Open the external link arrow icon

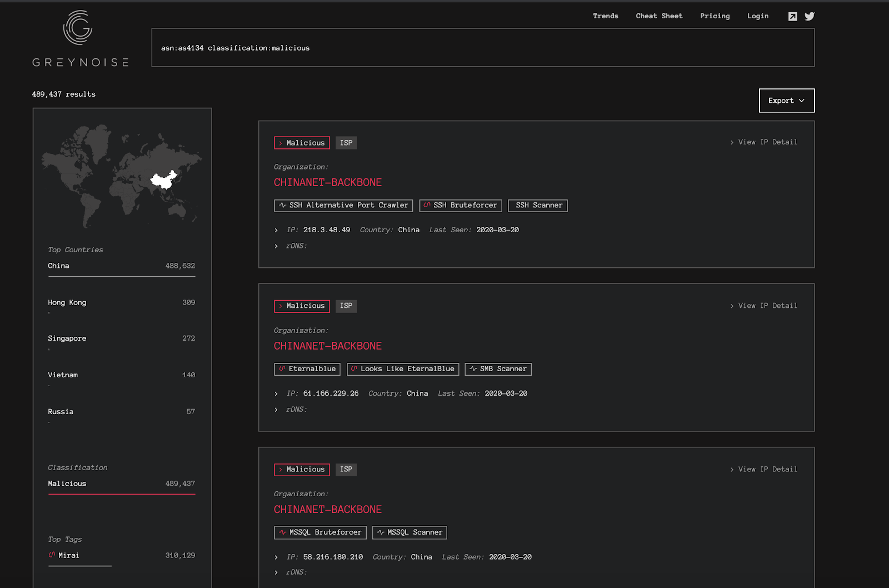793,16
